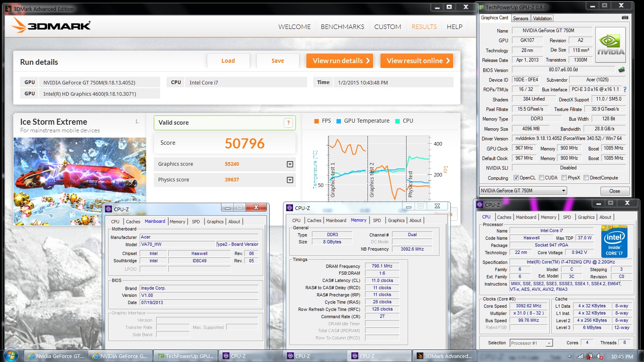This screenshot has width=644, height=362.
Task: Switch to the Sensors tab in GPU-Z
Action: 520,19
